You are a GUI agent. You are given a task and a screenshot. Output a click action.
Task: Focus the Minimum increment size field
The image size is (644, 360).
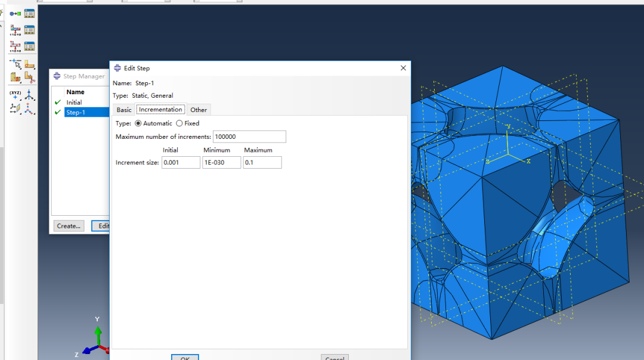pos(221,163)
